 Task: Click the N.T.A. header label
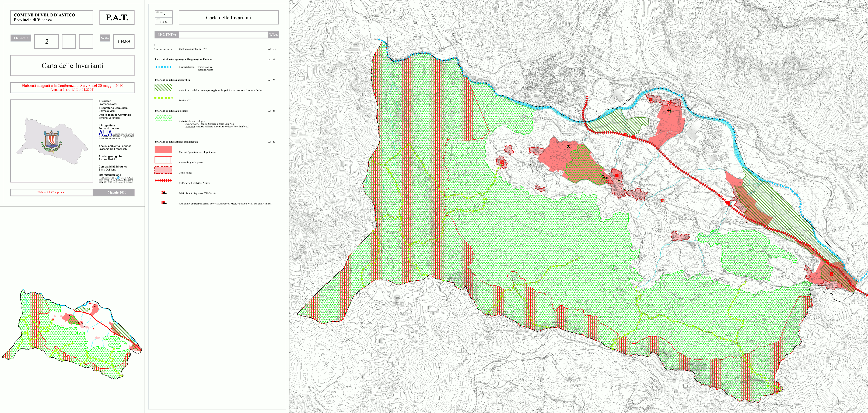pyautogui.click(x=273, y=35)
